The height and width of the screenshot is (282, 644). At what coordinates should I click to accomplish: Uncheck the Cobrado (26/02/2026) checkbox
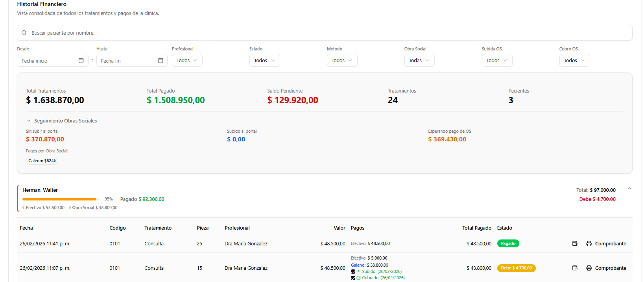point(353,278)
